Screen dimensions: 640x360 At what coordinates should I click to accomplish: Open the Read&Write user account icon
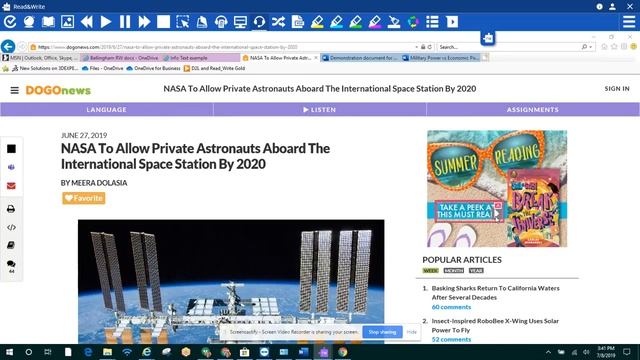(612, 7)
